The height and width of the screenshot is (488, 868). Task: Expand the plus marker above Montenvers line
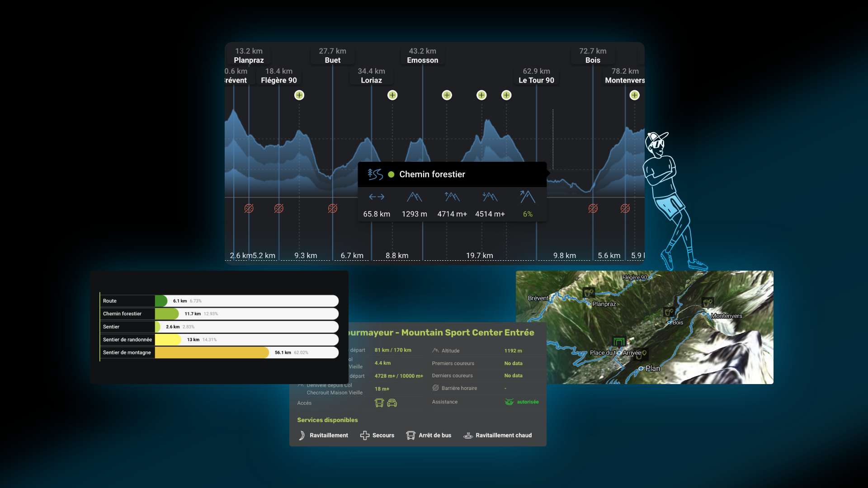(635, 95)
